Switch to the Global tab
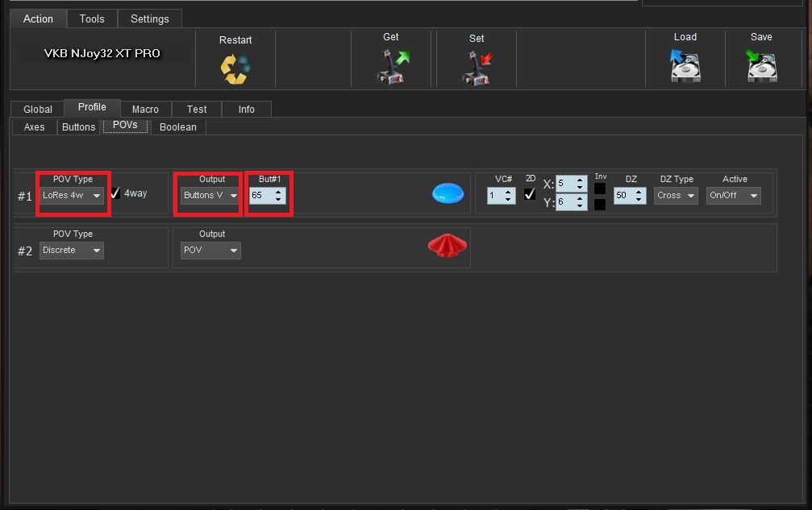 tap(38, 109)
